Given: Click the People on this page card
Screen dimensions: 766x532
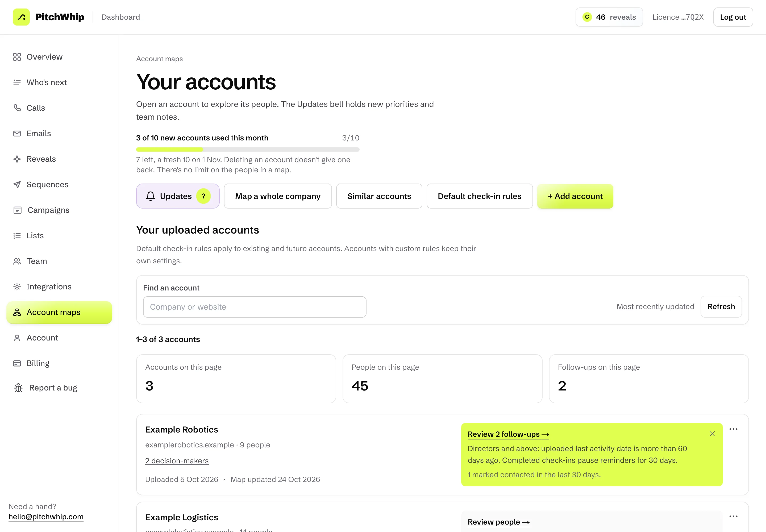Looking at the screenshot, I should (x=442, y=379).
